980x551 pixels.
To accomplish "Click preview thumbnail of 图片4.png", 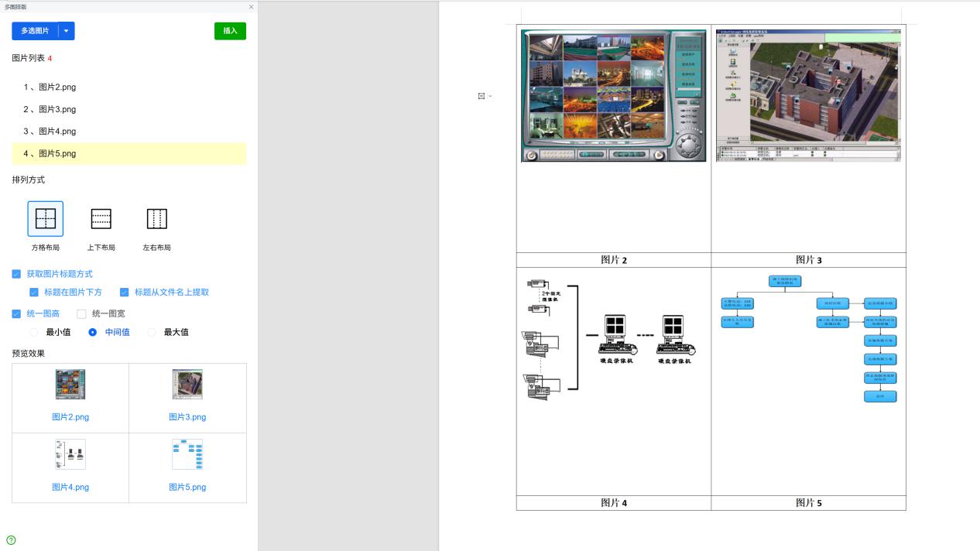I will [70, 454].
